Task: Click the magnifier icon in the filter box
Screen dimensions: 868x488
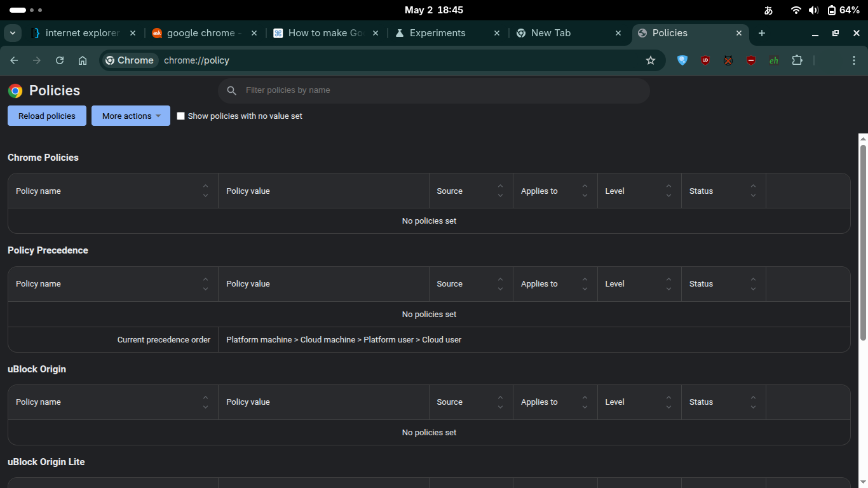Action: click(x=232, y=90)
